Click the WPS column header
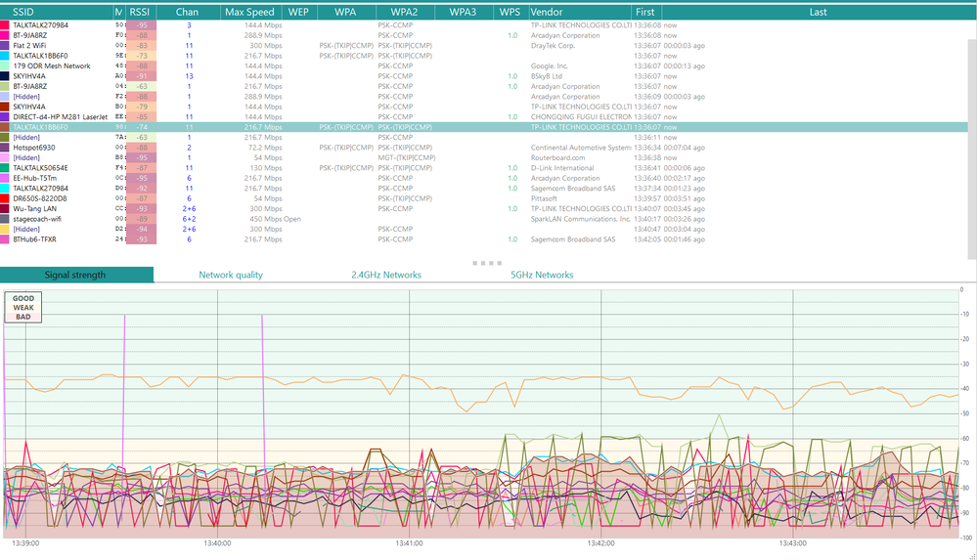This screenshot has width=977, height=560. click(x=510, y=12)
